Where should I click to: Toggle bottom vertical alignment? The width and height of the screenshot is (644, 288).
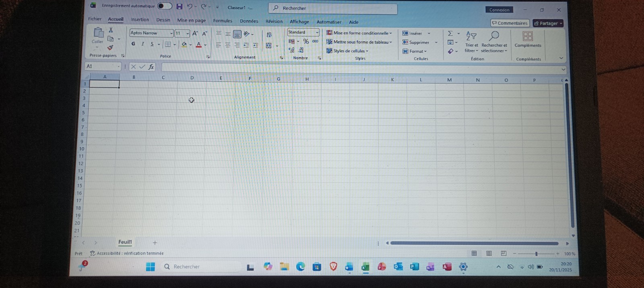pyautogui.click(x=237, y=34)
